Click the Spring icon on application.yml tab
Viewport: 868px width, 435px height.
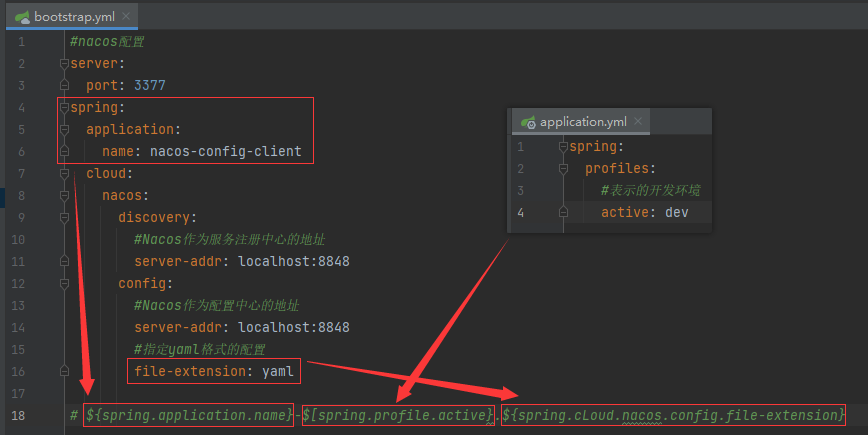tap(528, 122)
